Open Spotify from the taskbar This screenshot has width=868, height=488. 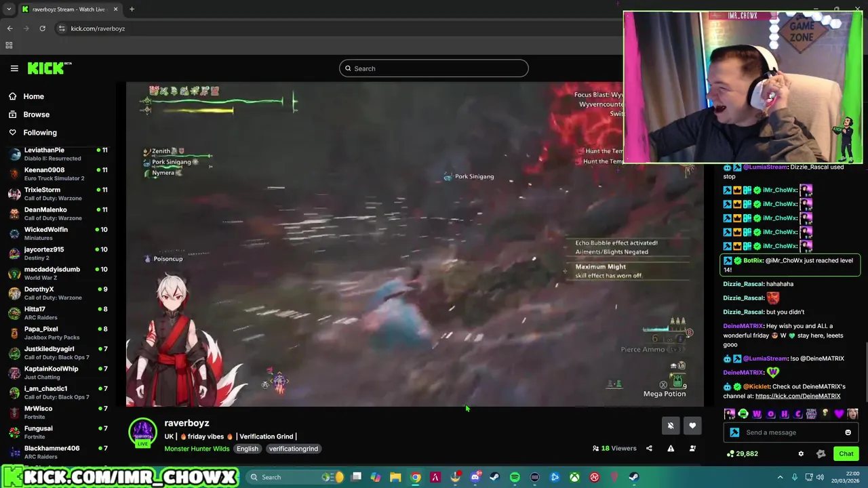[x=515, y=477]
